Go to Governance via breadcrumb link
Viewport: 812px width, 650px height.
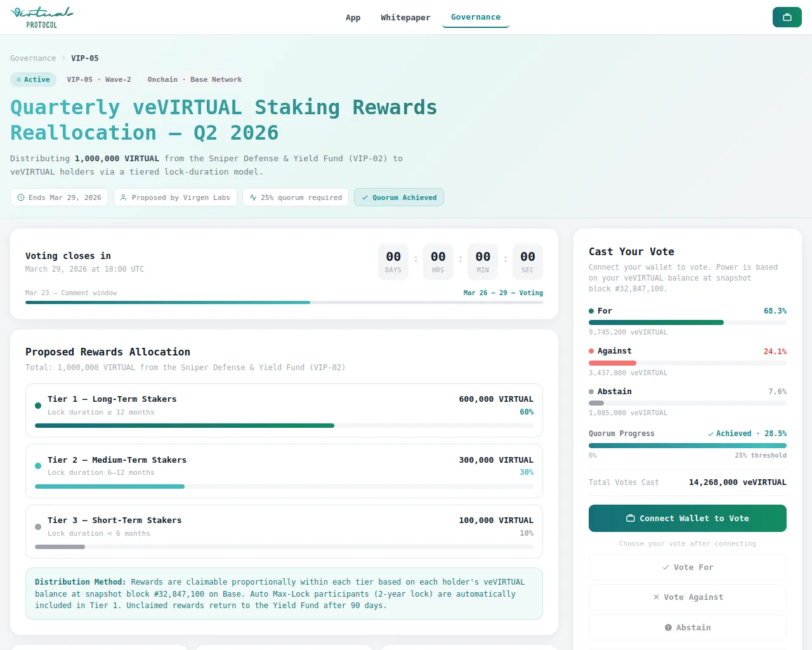[x=33, y=58]
